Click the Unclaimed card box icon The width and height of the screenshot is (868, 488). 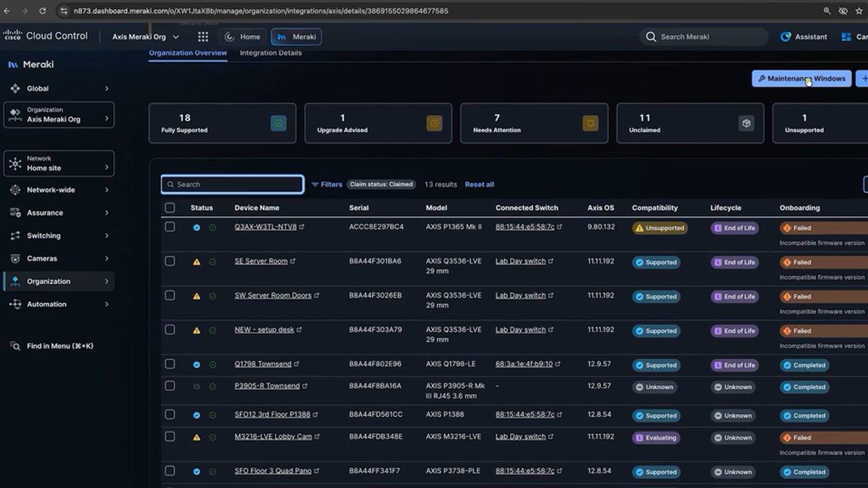pyautogui.click(x=746, y=123)
